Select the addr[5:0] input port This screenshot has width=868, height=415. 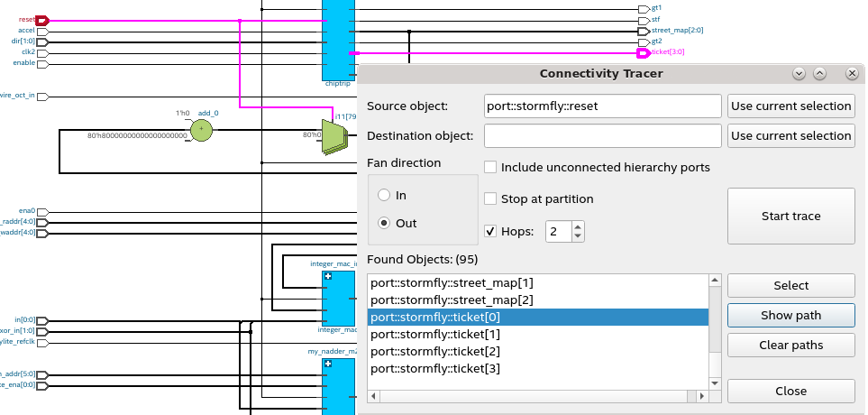pyautogui.click(x=42, y=374)
